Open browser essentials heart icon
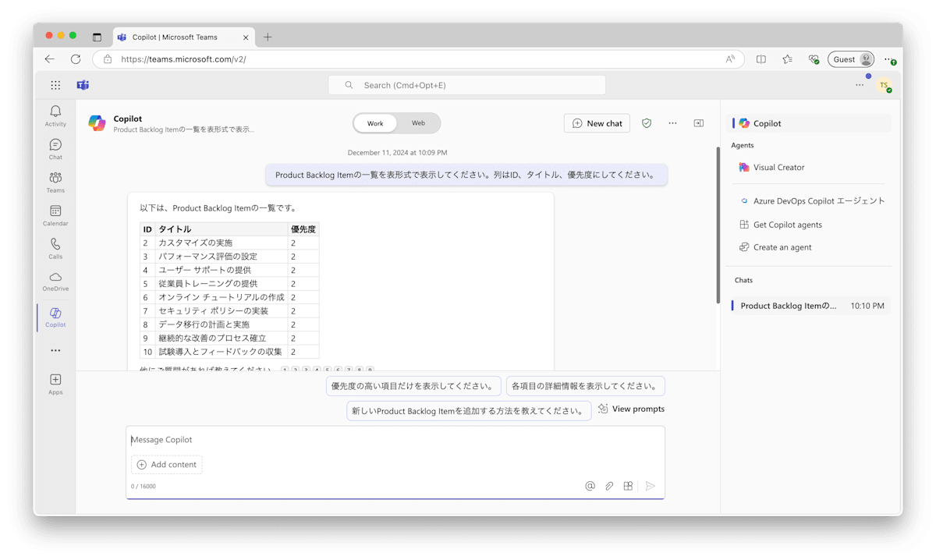The width and height of the screenshot is (936, 560). [814, 59]
